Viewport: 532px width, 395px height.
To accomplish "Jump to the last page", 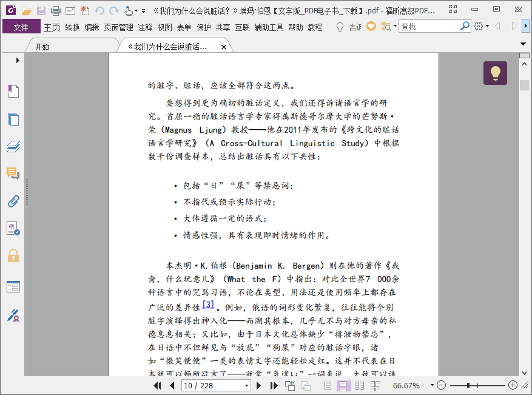I will click(274, 385).
